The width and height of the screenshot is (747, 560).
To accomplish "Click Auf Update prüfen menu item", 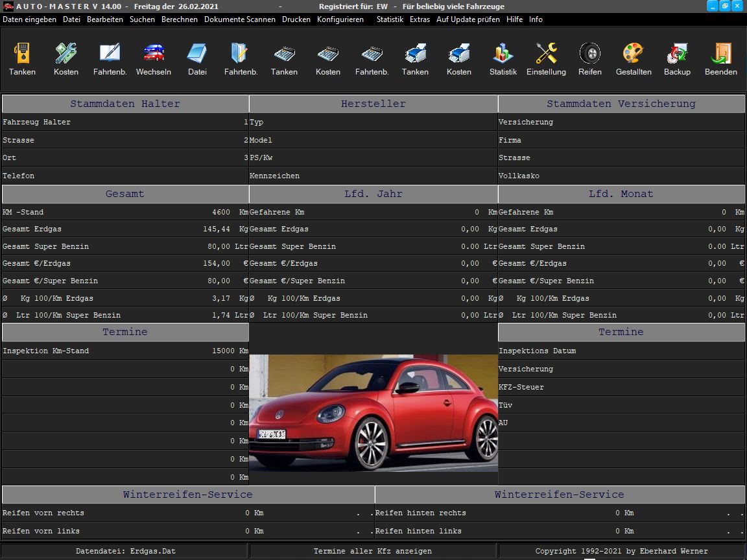I will tap(468, 19).
